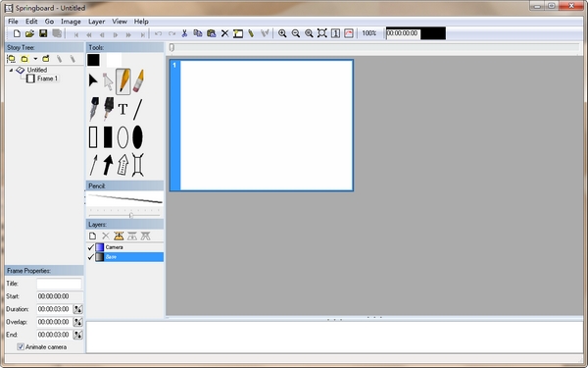Select the hollow Ellipse tool
This screenshot has height=368, width=588.
pos(122,137)
